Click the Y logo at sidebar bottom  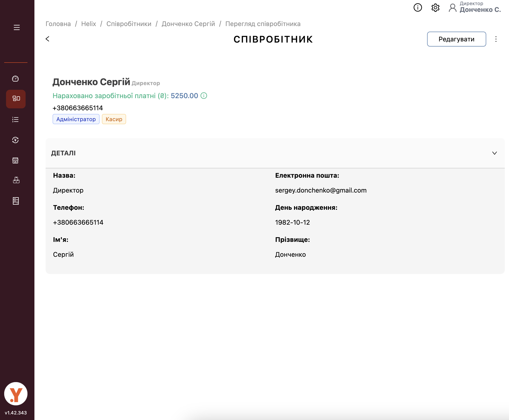tap(16, 394)
